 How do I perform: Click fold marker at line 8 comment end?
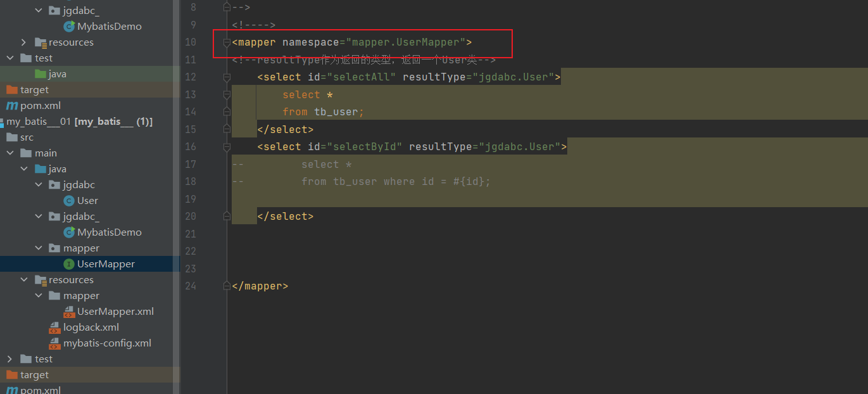click(227, 8)
